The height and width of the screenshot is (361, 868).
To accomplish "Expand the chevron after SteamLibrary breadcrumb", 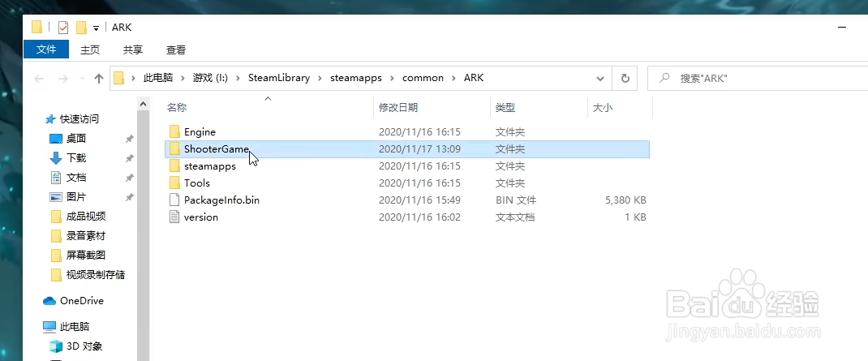I will 320,79.
